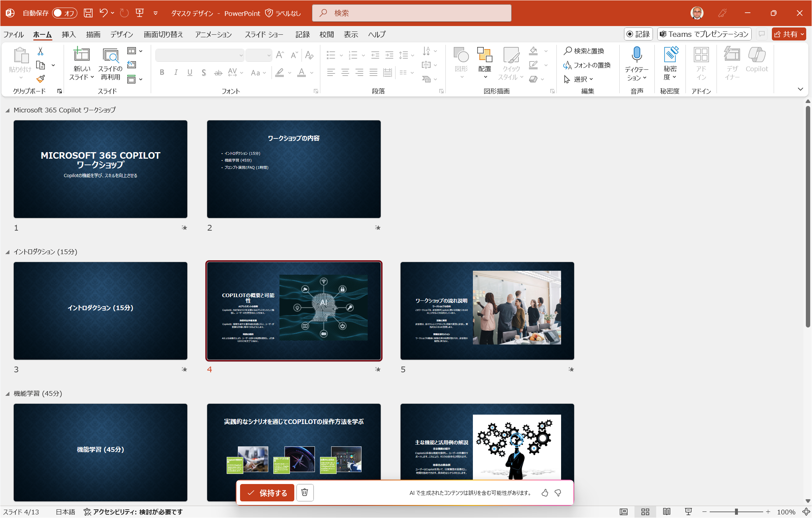812x518 pixels.
Task: Open the Design (デザイン) tab
Action: click(122, 34)
